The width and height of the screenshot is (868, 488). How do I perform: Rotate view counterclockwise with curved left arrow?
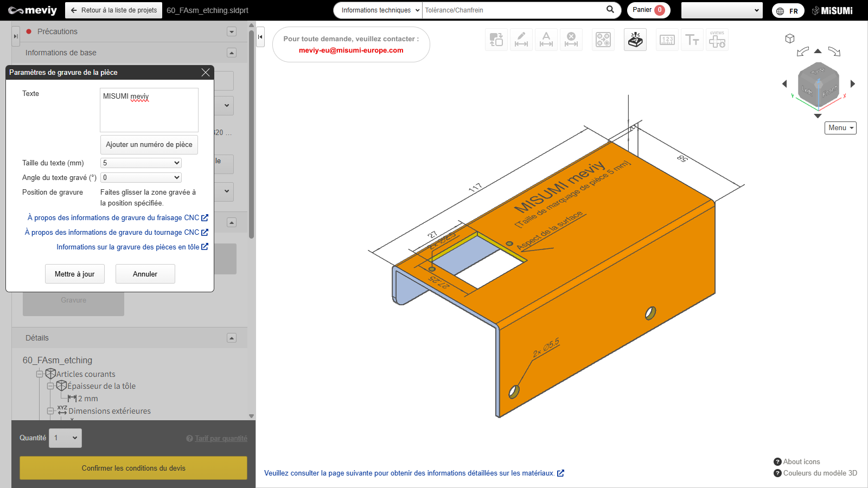click(802, 52)
